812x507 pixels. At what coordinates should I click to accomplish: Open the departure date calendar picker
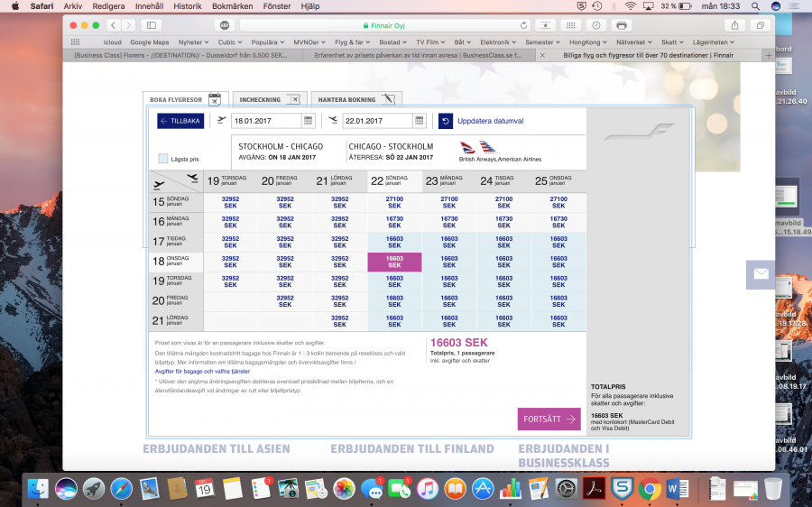pos(309,121)
